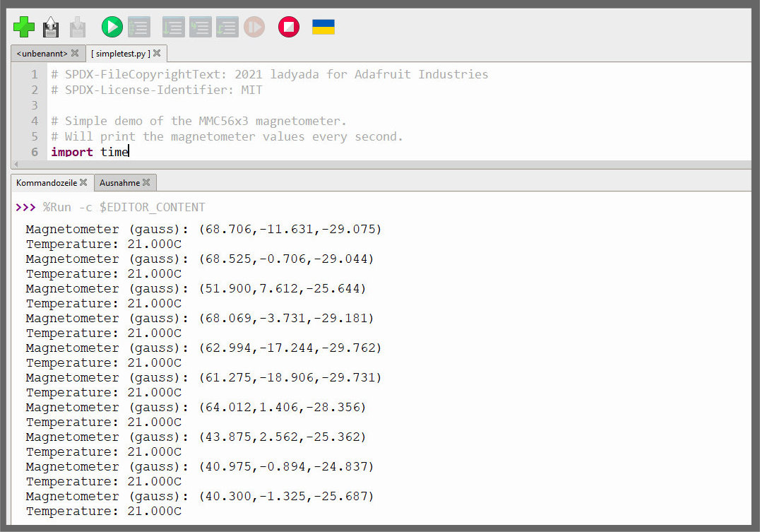
Task: Start debugging the current script
Action: 139,28
